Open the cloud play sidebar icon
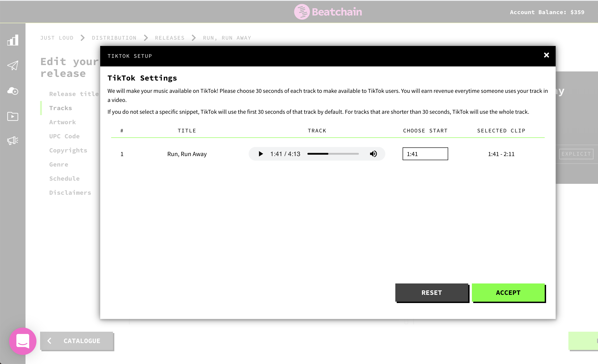 (13, 91)
